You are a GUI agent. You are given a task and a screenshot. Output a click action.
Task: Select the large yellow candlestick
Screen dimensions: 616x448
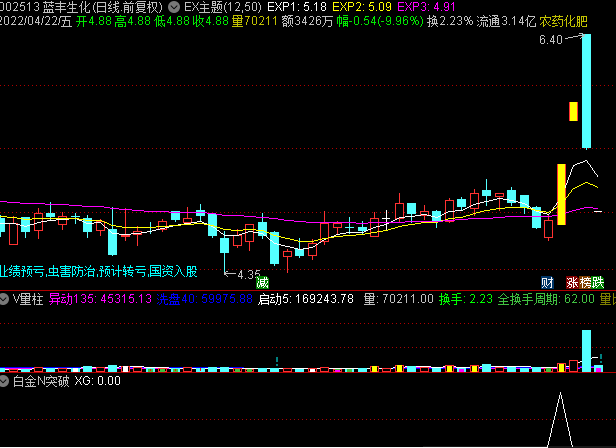pos(561,195)
